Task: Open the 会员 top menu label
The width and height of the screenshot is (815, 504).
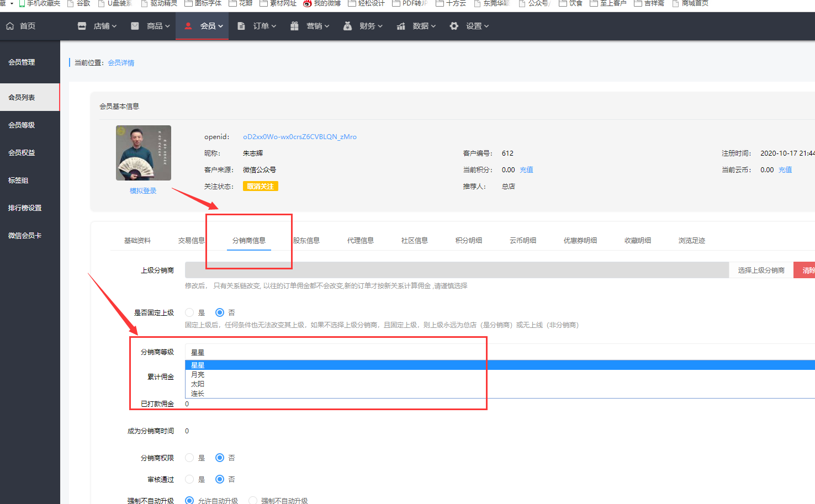Action: [x=208, y=26]
